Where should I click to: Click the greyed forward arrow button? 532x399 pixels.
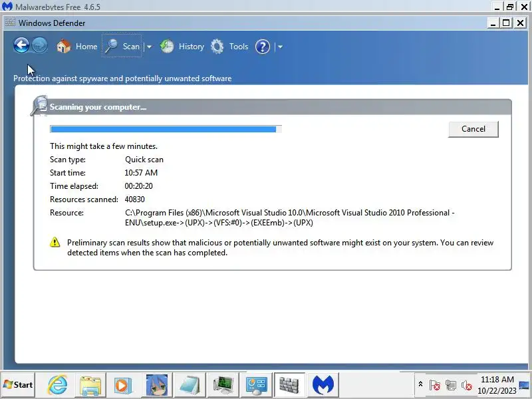[x=39, y=45]
